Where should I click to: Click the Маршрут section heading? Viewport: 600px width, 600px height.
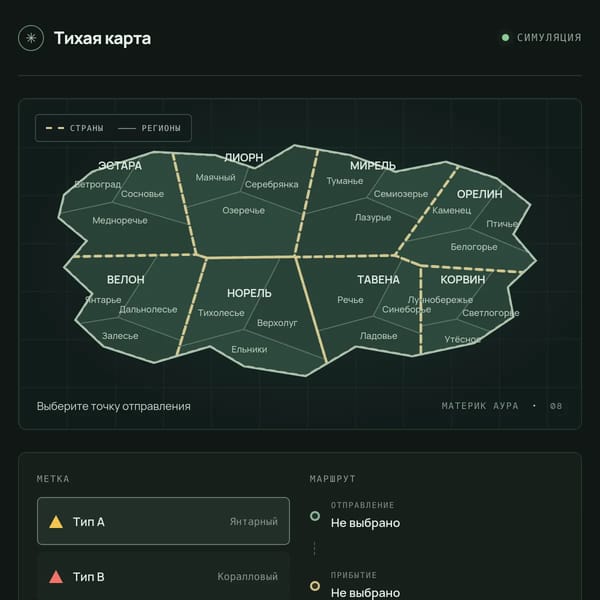(333, 479)
